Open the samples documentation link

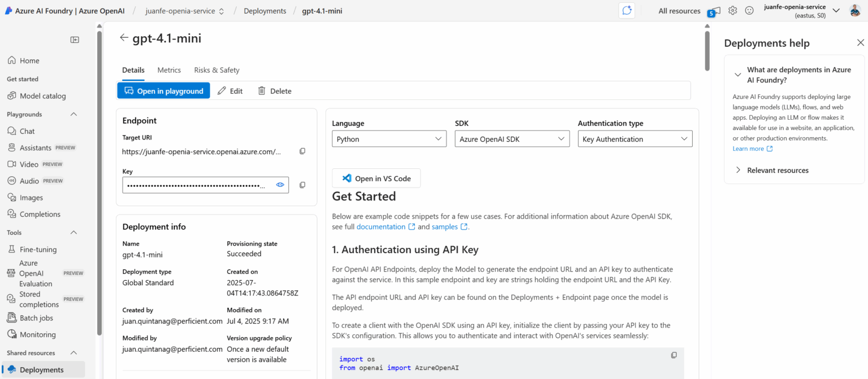click(x=446, y=226)
